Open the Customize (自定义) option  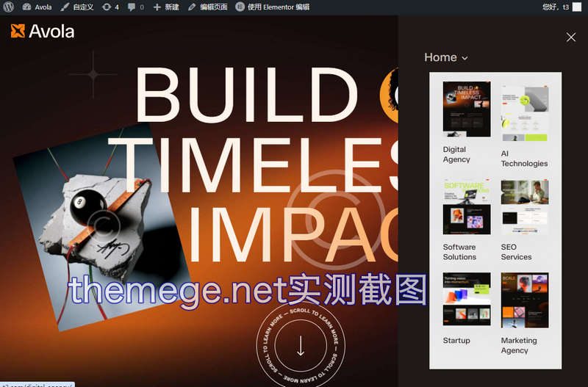(x=77, y=7)
